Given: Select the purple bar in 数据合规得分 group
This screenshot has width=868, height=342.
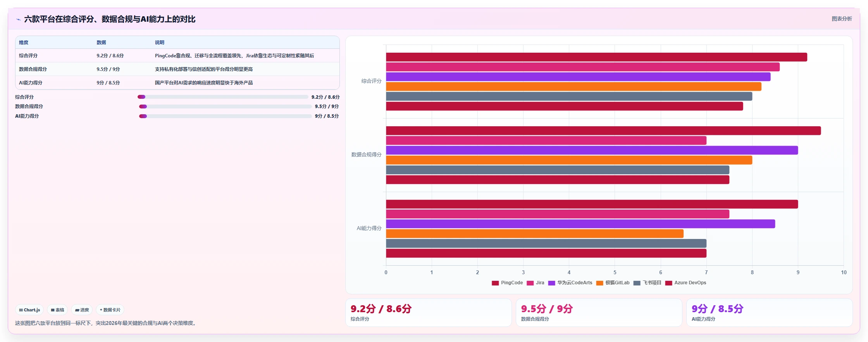Looking at the screenshot, I should (592, 150).
